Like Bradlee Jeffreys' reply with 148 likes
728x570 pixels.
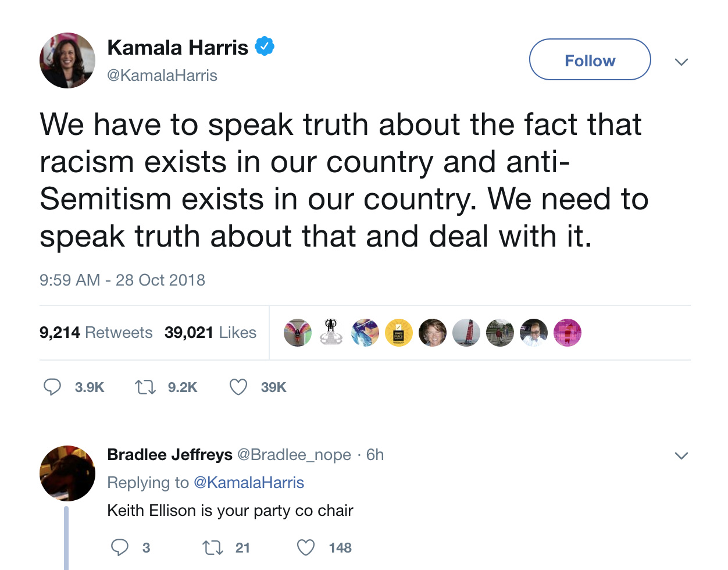coord(306,547)
